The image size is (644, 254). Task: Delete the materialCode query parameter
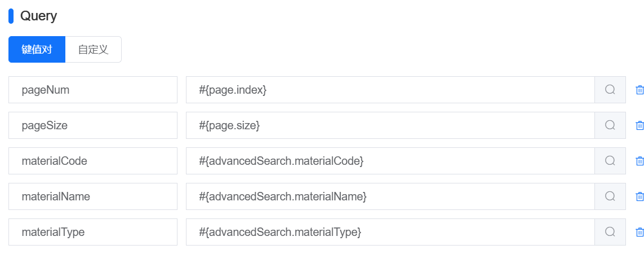click(x=639, y=161)
